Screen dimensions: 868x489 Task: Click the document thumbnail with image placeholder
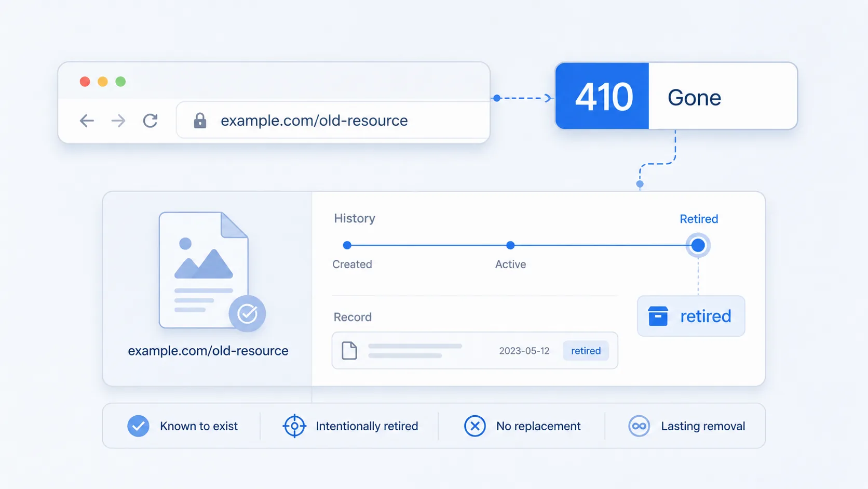[204, 270]
